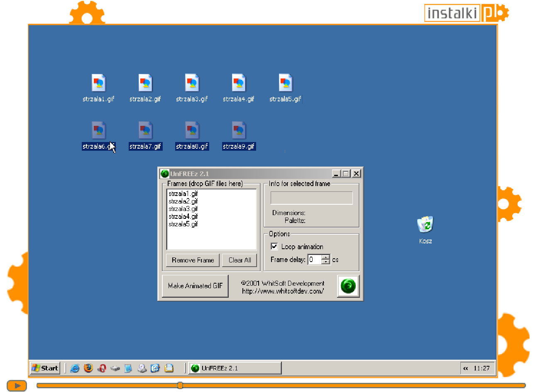Decrease frame delay with the down arrow
Screen dimensions: 533x392
point(326,262)
